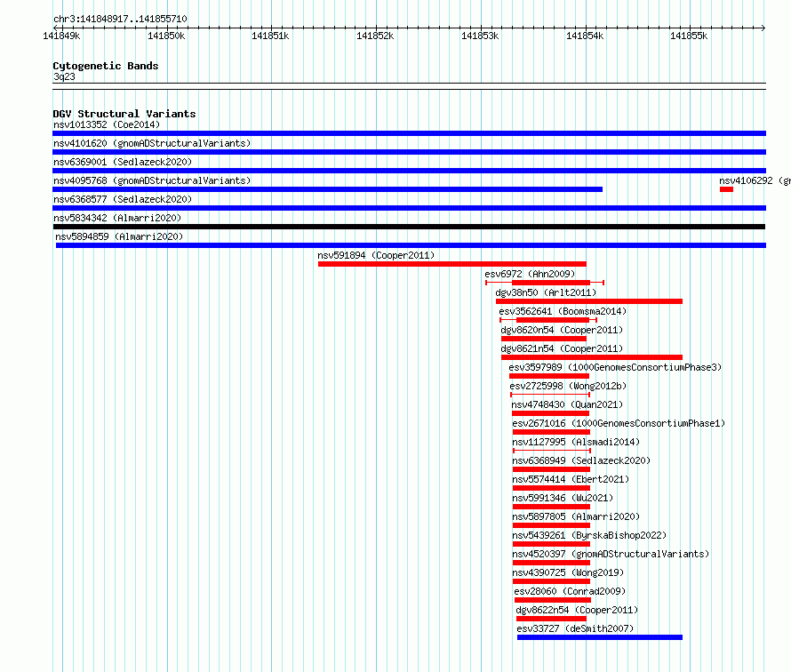This screenshot has width=791, height=672.
Task: Open esv6972 (Ahn2009) variant label
Action: [x=530, y=274]
